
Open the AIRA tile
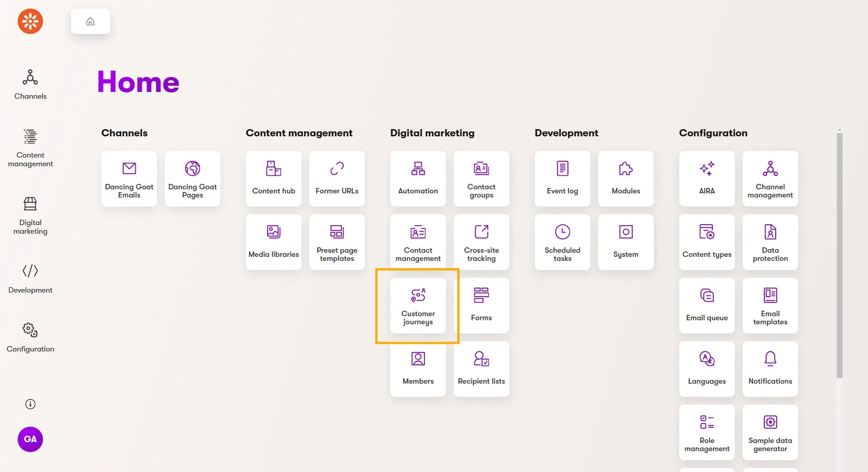click(707, 179)
